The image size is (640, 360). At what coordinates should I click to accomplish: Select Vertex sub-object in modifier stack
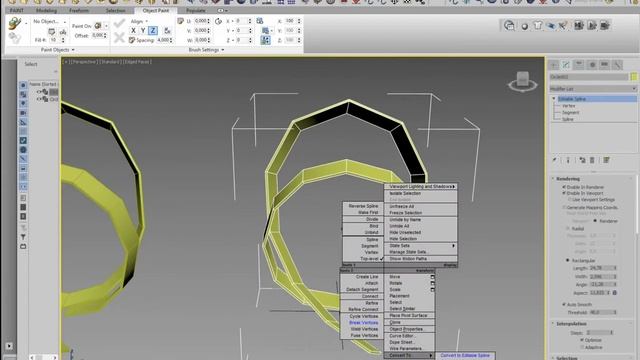tap(569, 106)
